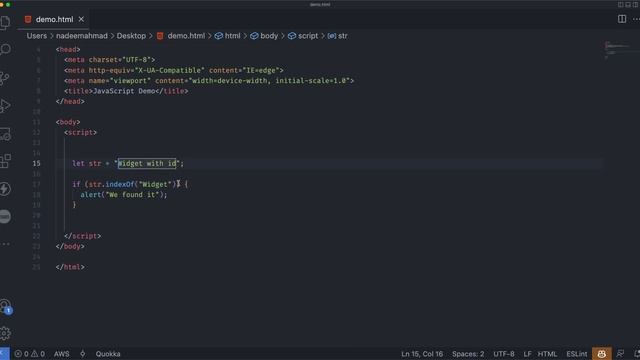Image resolution: width=640 pixels, height=360 pixels.
Task: Open the Explorer view in the activity bar
Action: [5, 22]
